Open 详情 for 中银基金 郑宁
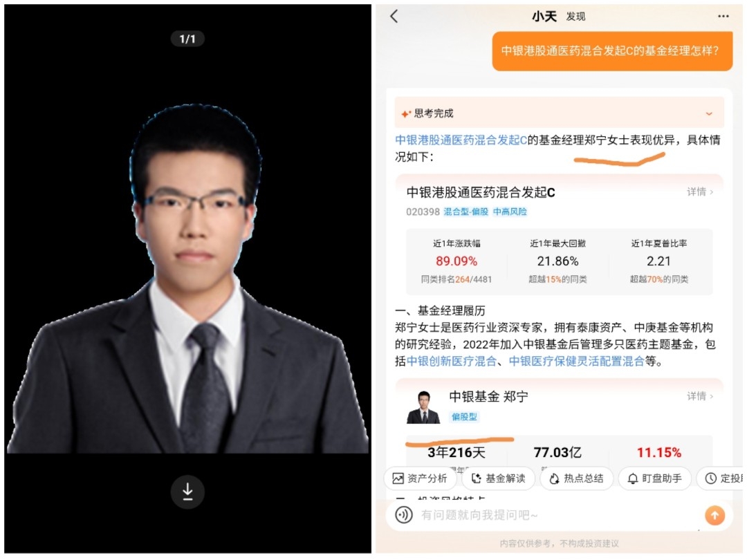 700,396
